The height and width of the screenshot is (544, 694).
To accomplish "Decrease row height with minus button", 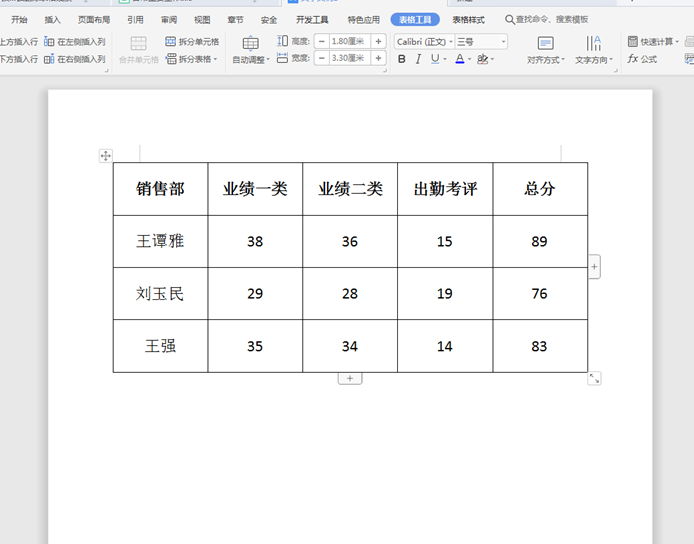I will [x=322, y=42].
